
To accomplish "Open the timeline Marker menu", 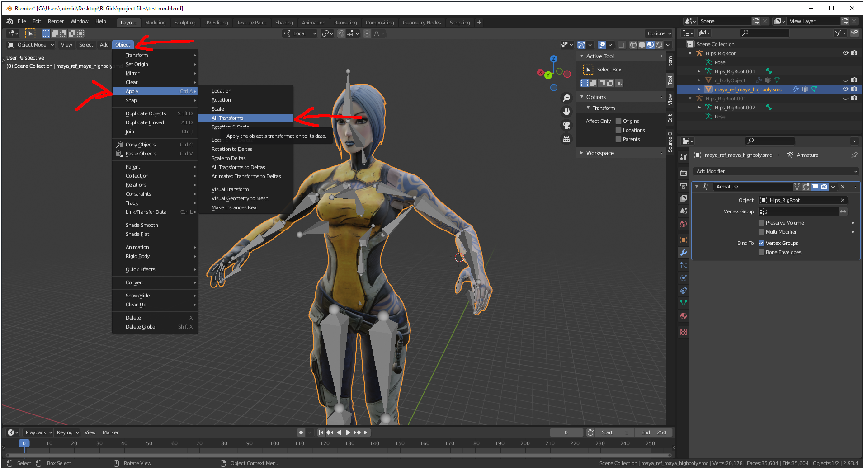I will (111, 432).
